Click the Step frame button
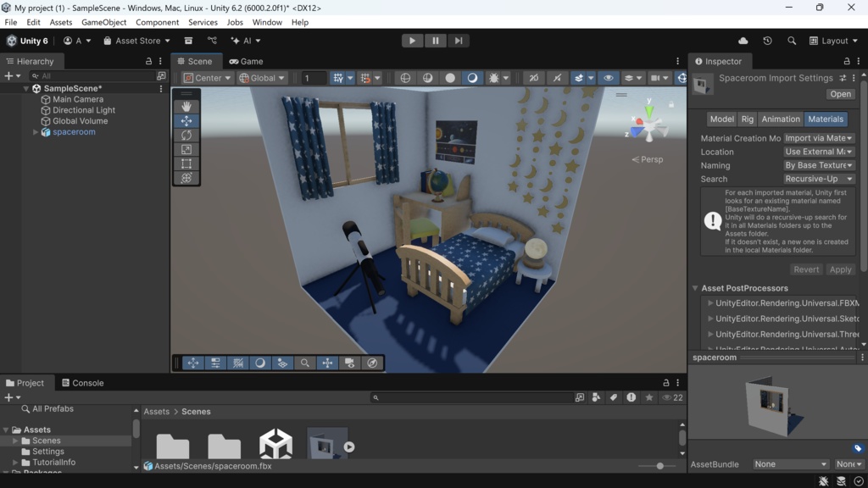This screenshot has width=868, height=488. (459, 41)
